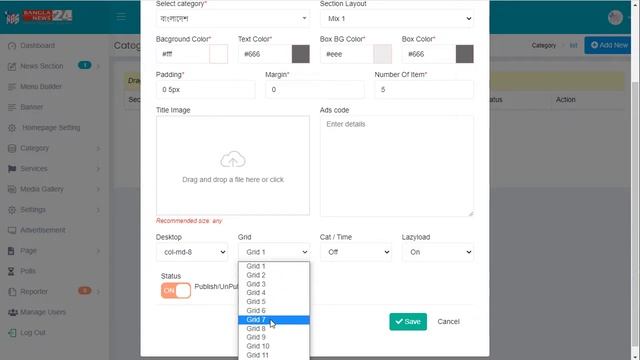Image resolution: width=640 pixels, height=360 pixels.
Task: Expand the News Section sidebar chevron
Action: pos(98,66)
